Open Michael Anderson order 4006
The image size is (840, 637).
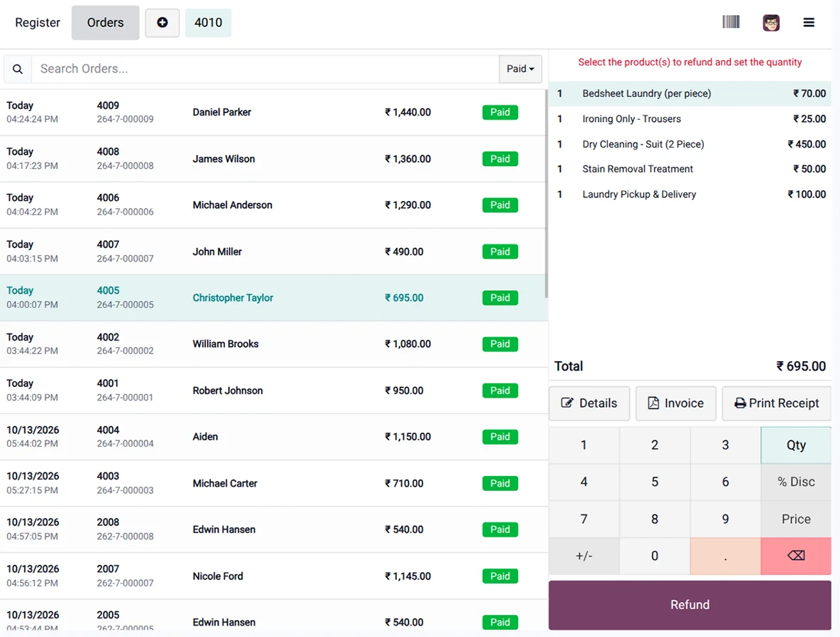pyautogui.click(x=273, y=205)
